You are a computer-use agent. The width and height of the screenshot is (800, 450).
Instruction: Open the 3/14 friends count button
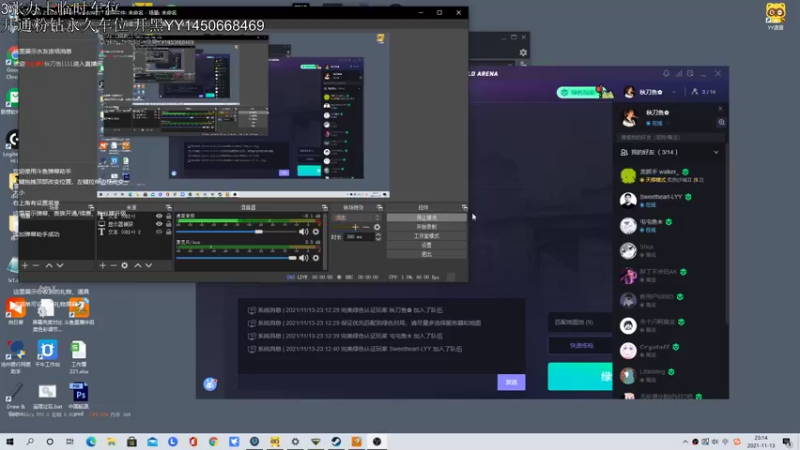704,92
